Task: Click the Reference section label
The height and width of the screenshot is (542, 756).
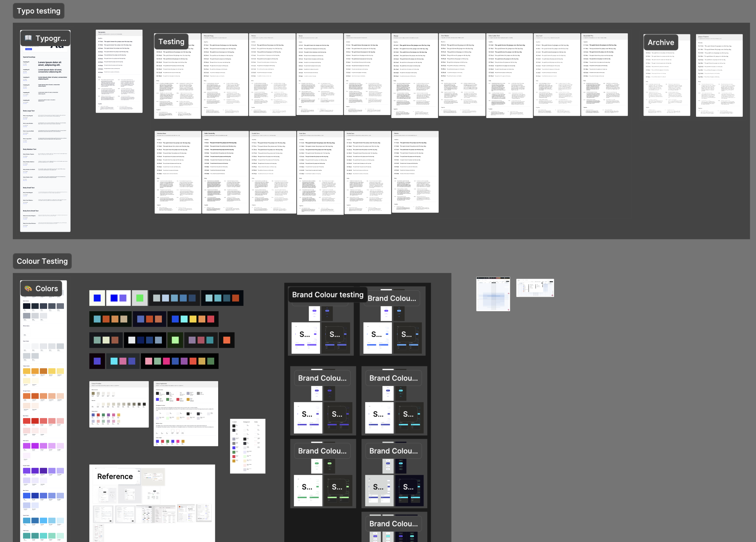Action: coord(115,476)
